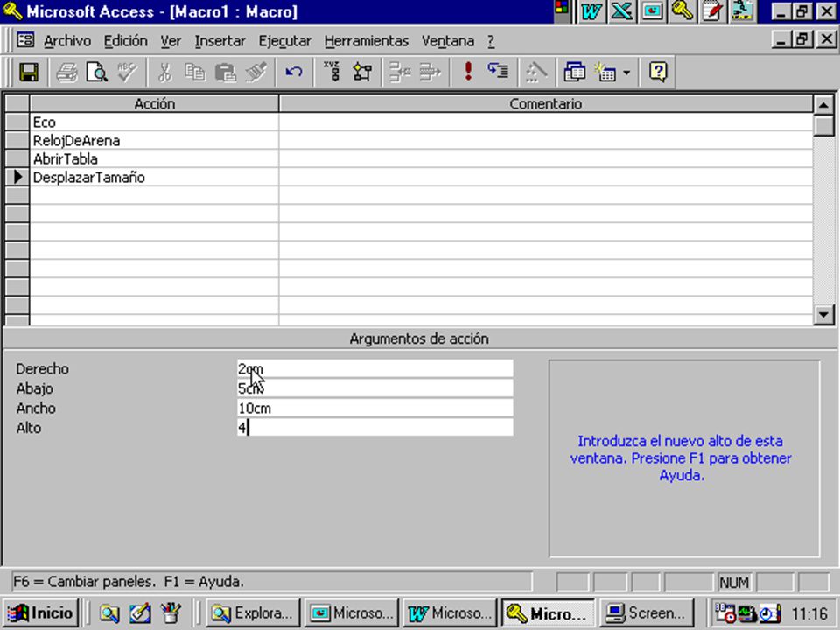Screen dimensions: 840x630
Task: Select the Eco action cell
Action: (154, 122)
